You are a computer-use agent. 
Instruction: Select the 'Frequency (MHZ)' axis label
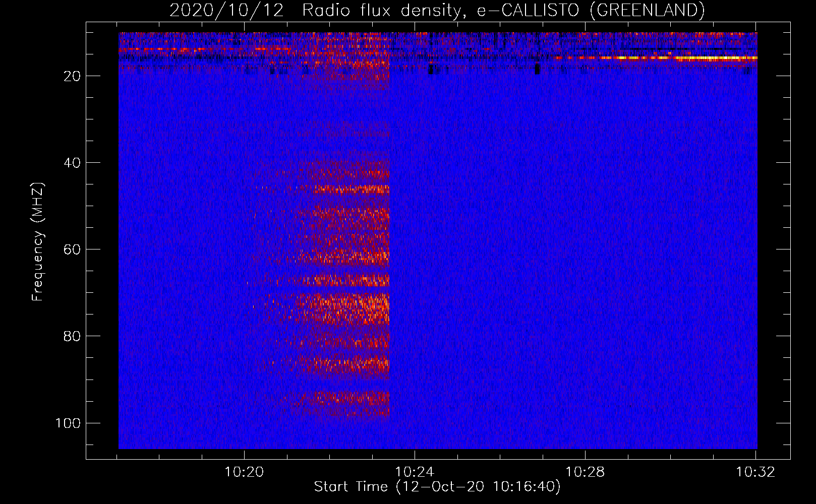coord(38,242)
